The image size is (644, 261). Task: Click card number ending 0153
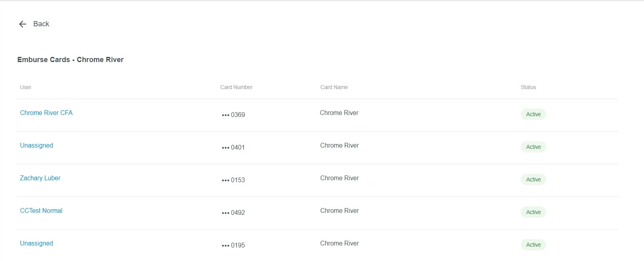233,180
